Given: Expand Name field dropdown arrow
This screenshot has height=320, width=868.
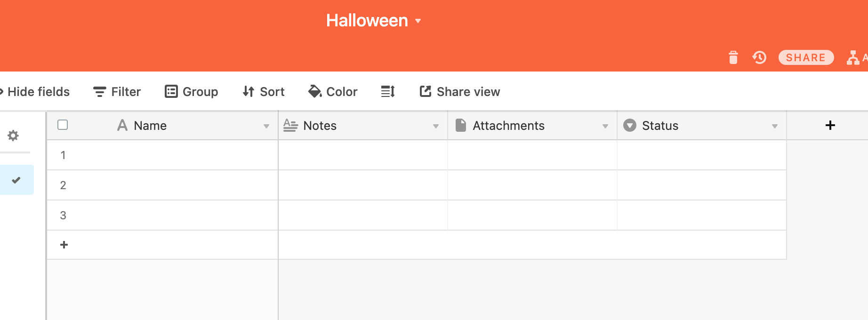Looking at the screenshot, I should point(266,126).
